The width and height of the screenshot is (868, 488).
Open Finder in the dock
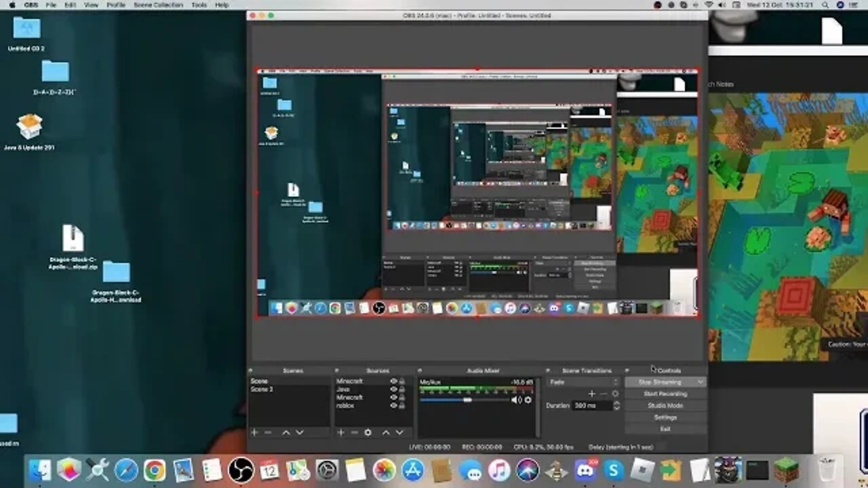40,470
